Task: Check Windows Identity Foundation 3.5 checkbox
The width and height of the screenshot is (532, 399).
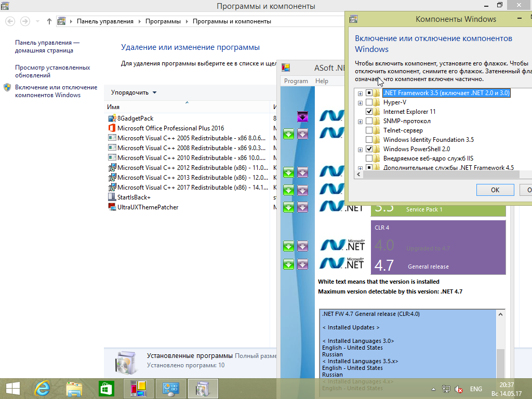Action: 369,139
